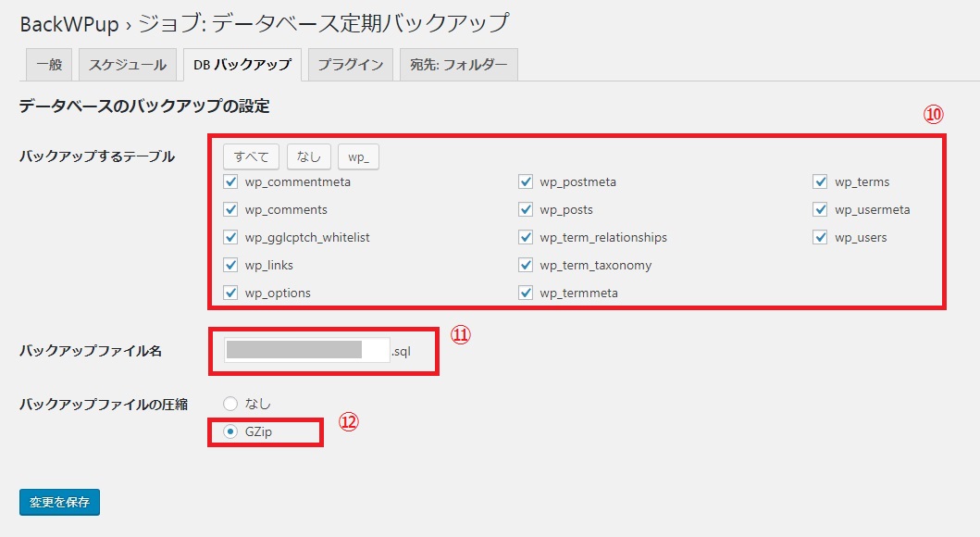
Task: Go to the プラグイン tab
Action: pos(350,65)
